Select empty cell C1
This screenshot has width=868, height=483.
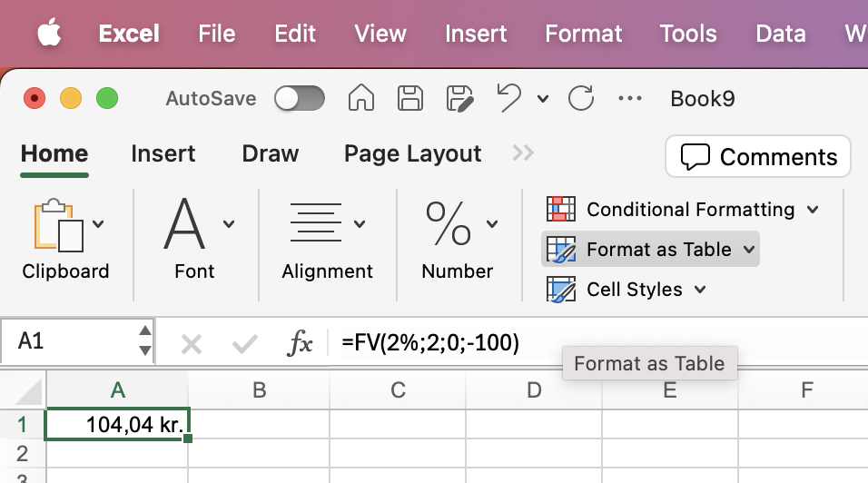click(x=398, y=424)
